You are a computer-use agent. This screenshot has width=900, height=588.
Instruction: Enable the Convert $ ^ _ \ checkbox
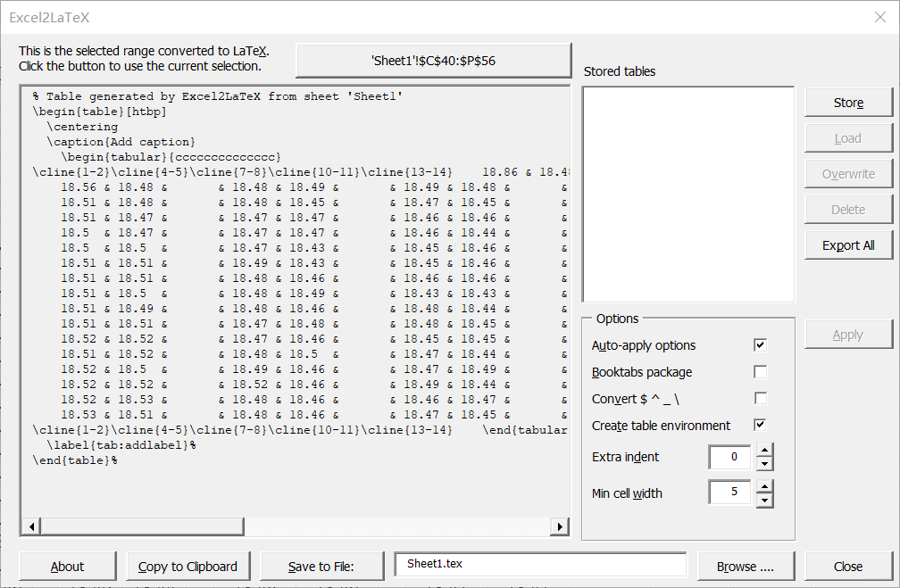tap(760, 398)
